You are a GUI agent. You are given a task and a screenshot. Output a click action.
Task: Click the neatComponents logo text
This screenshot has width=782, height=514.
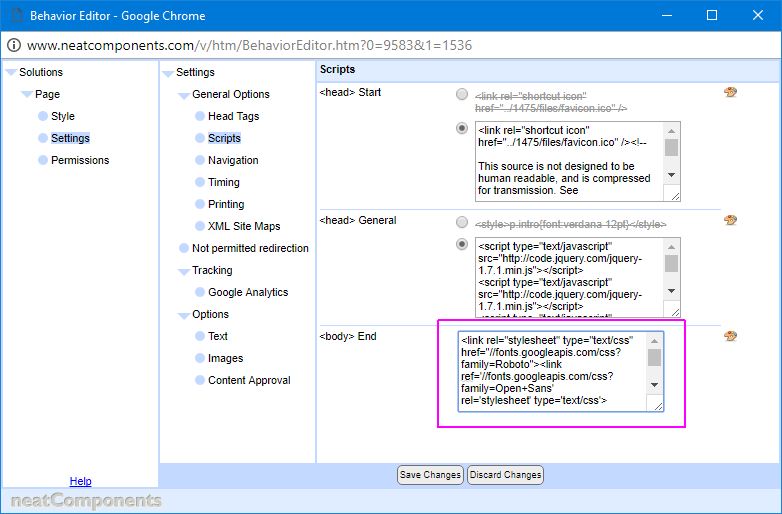pos(86,500)
